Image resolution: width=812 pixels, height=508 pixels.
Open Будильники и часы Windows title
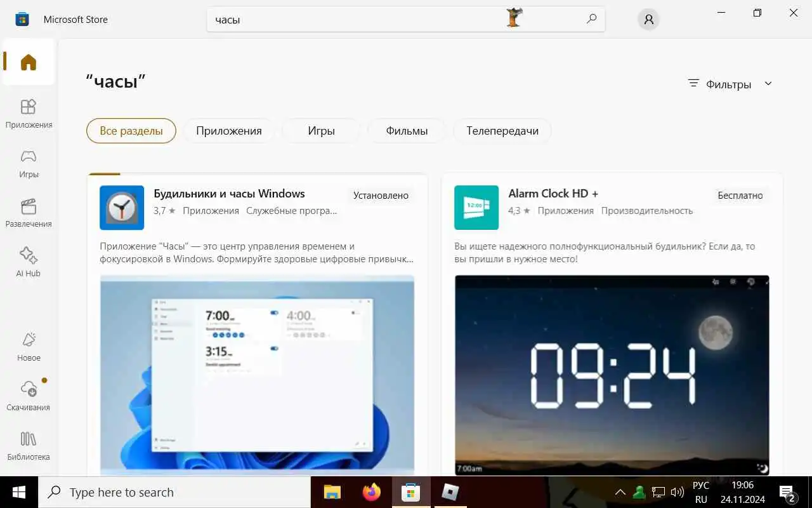[x=229, y=194]
